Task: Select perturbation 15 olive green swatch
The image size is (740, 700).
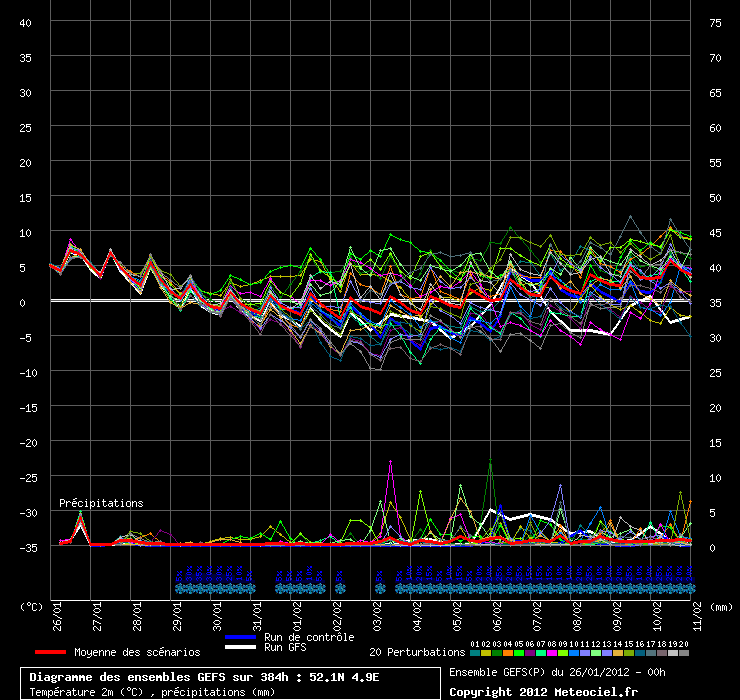Action: coord(629,653)
